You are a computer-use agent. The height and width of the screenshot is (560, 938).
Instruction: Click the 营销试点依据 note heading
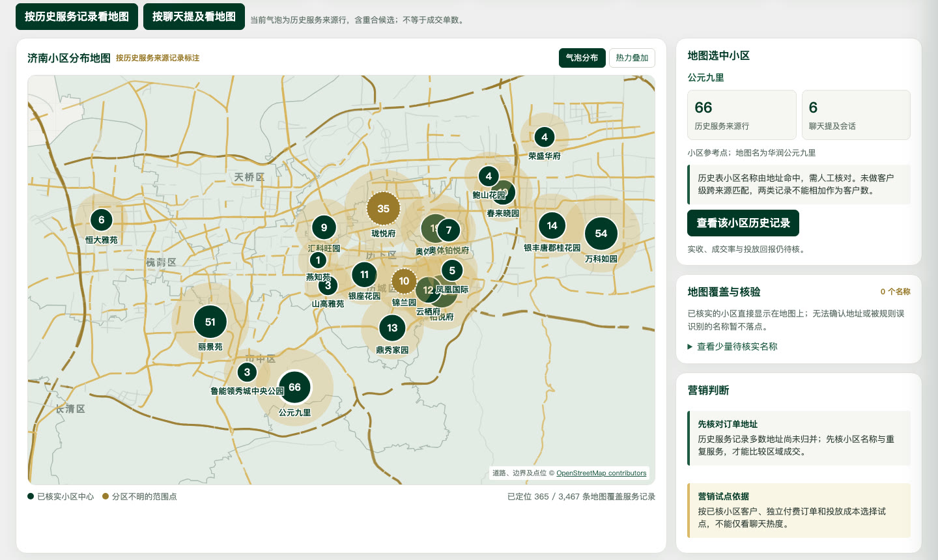[x=723, y=496]
